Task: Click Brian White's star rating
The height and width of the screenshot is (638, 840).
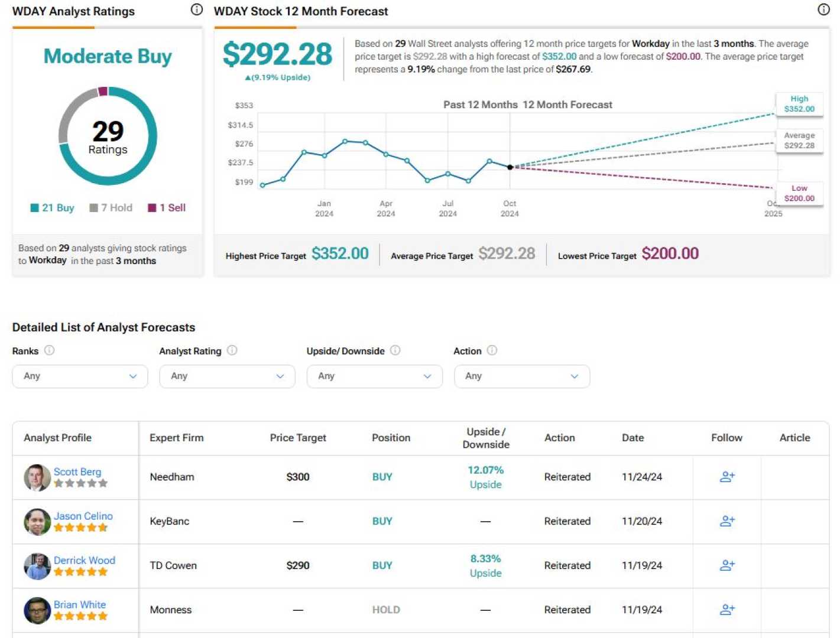Action: [x=81, y=616]
